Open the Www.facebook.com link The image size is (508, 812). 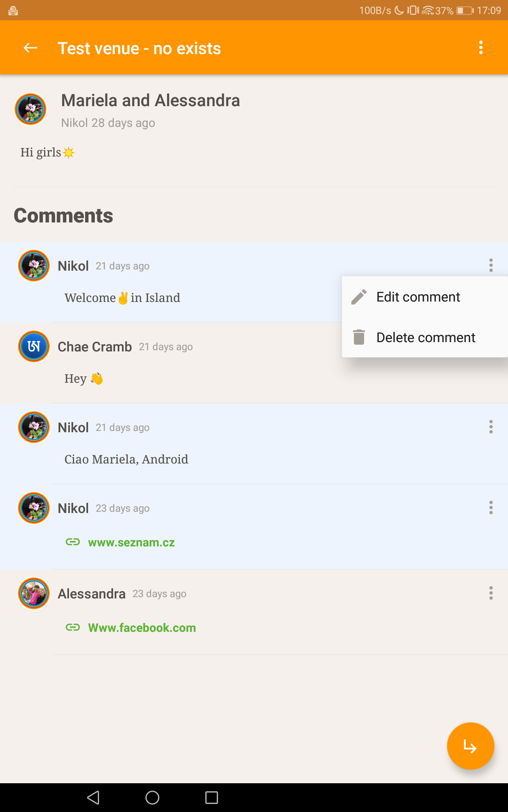point(142,628)
